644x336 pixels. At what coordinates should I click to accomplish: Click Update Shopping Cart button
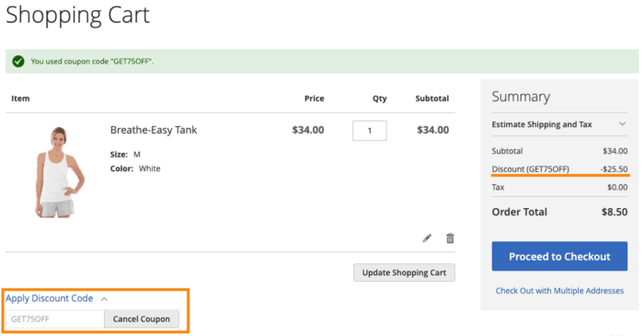point(404,272)
